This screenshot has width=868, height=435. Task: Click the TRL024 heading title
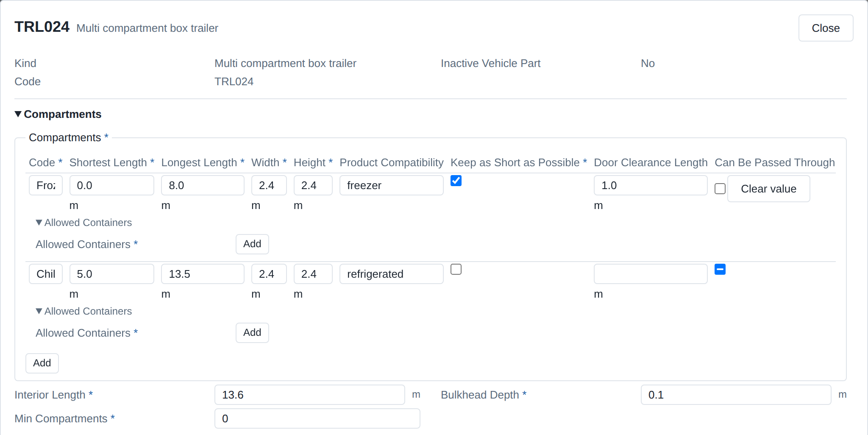42,27
